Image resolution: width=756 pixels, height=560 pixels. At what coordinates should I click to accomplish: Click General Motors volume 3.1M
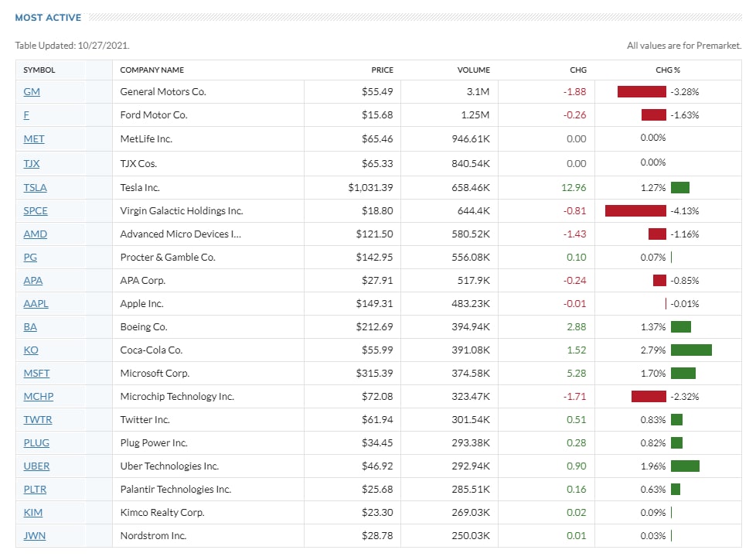coord(478,91)
